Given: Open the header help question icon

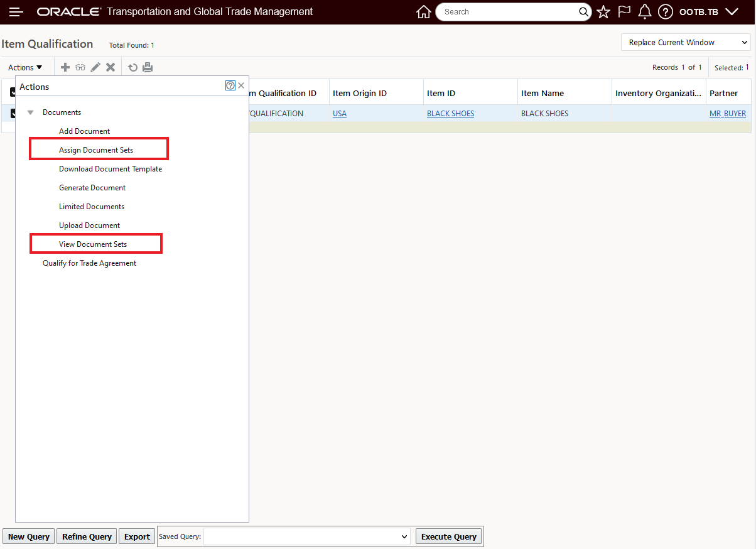Looking at the screenshot, I should click(666, 12).
